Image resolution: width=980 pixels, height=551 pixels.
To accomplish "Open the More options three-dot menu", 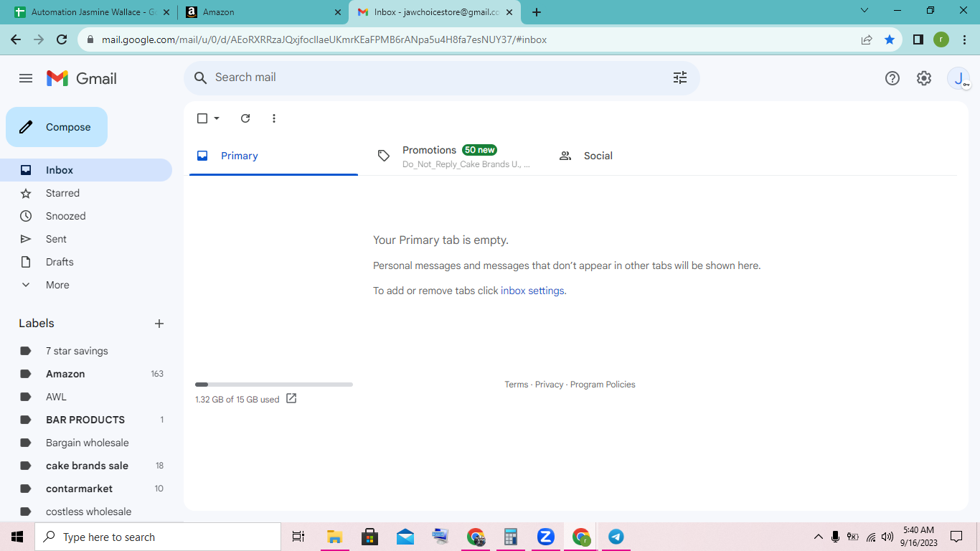I will point(274,118).
